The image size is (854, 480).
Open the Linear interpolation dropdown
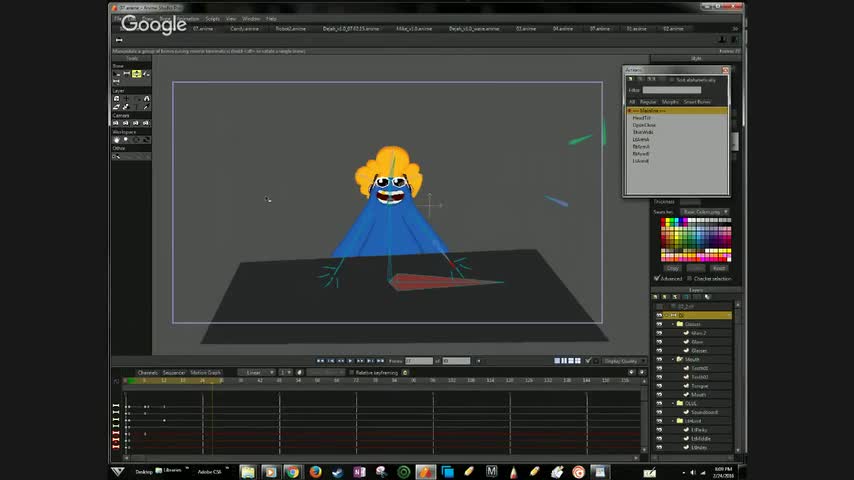[257, 373]
